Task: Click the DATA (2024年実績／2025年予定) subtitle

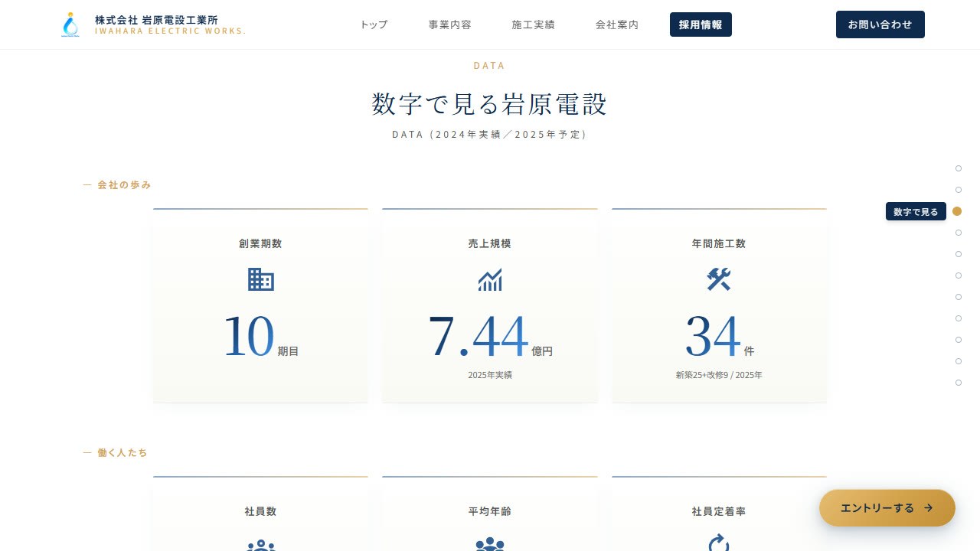Action: pos(490,135)
